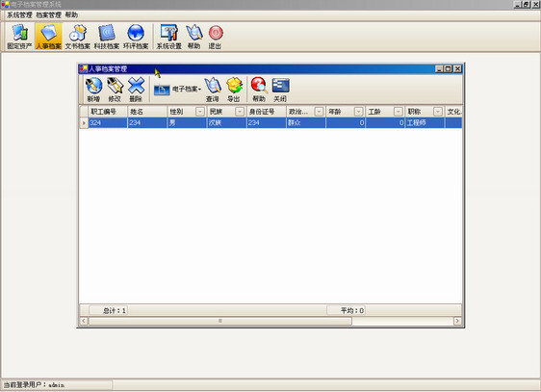Open the 职称 column filter dropdown
Viewport: 541px width, 392px height.
(438, 112)
